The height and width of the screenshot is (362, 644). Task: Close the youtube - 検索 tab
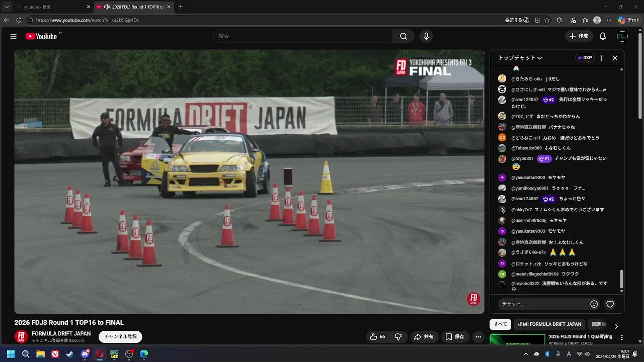pos(89,7)
